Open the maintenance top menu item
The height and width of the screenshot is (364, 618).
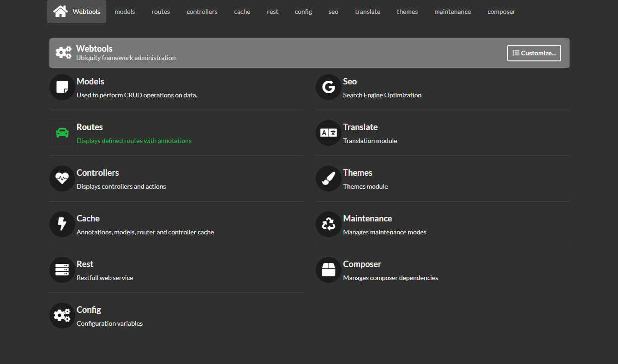452,12
